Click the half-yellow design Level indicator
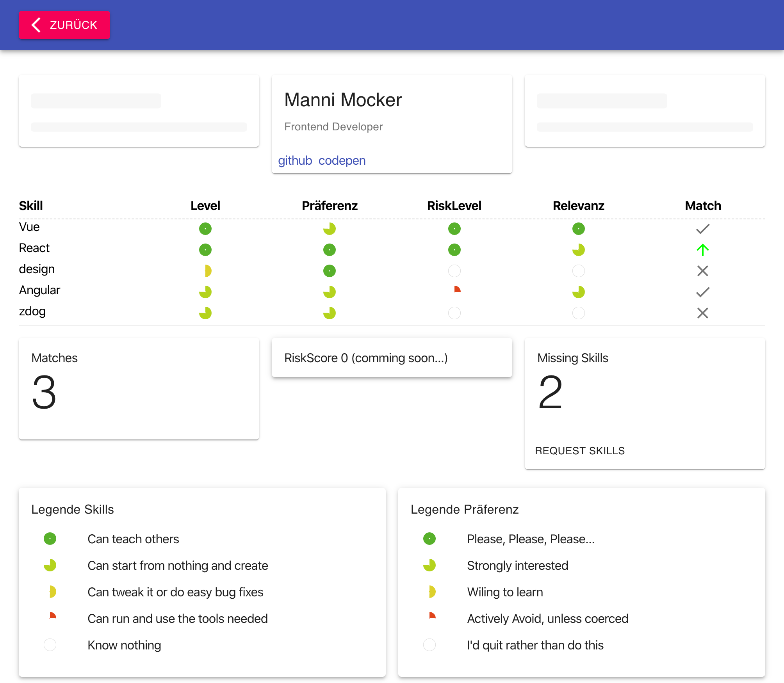Image resolution: width=784 pixels, height=683 pixels. click(207, 271)
